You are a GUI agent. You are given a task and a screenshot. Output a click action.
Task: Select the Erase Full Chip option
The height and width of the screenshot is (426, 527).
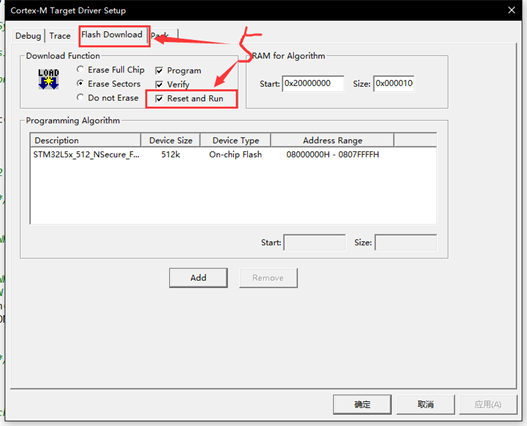[x=80, y=70]
